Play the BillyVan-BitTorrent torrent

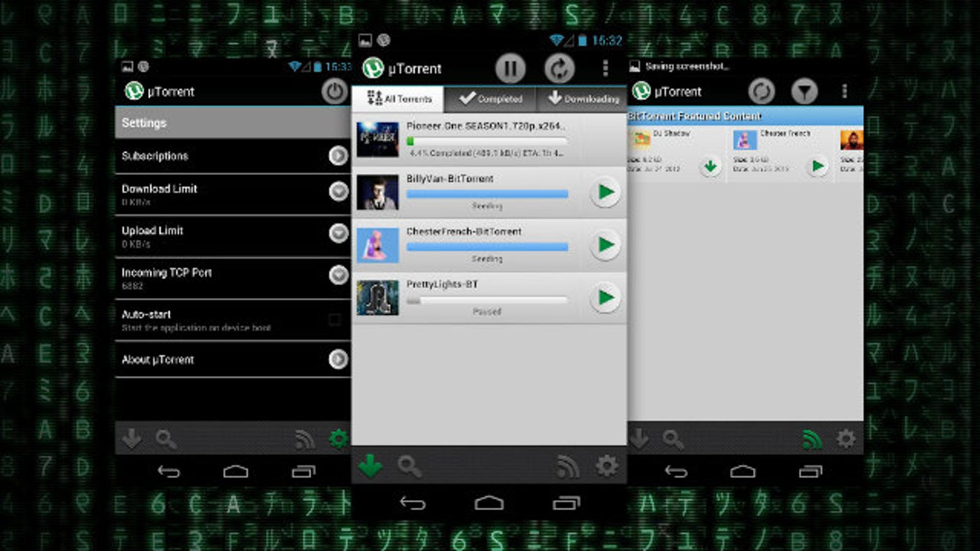pyautogui.click(x=605, y=192)
